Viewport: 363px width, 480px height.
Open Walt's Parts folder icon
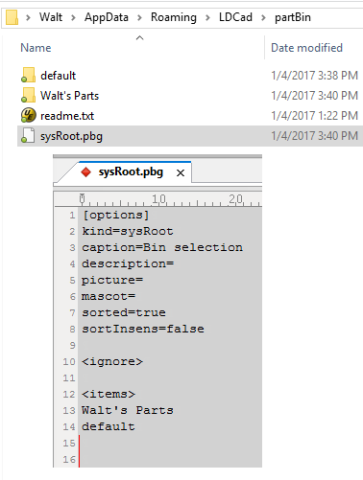(28, 96)
